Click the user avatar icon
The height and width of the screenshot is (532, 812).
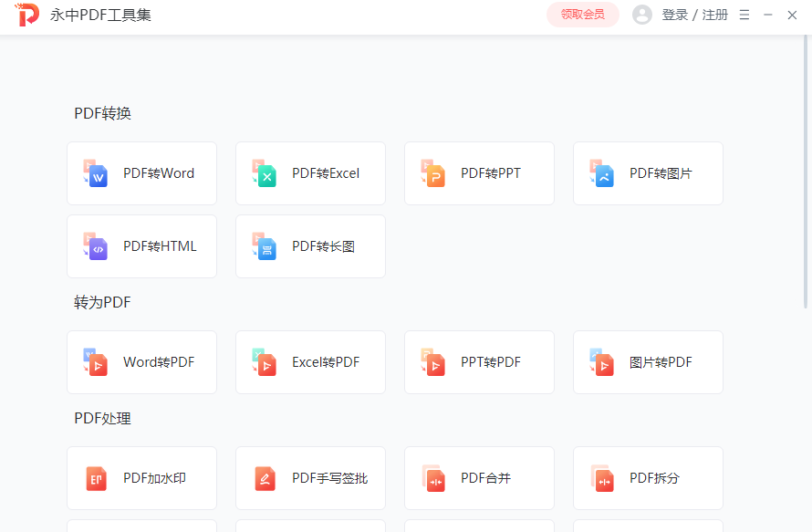click(642, 15)
